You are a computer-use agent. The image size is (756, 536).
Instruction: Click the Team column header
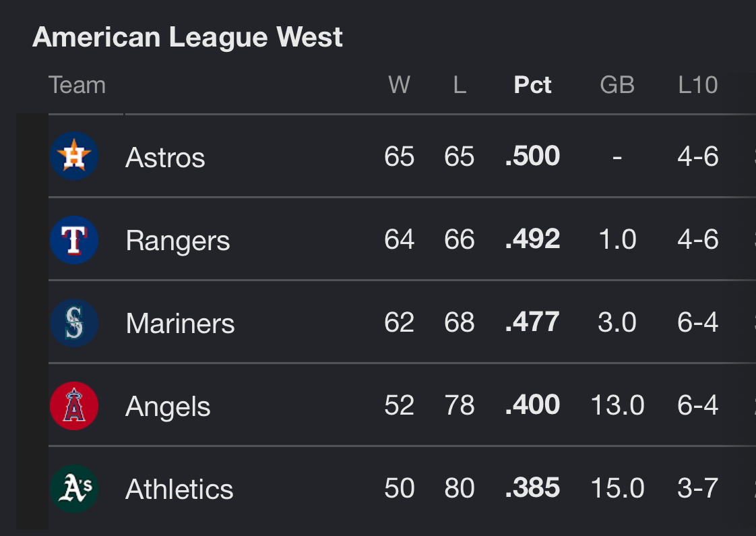click(x=77, y=85)
